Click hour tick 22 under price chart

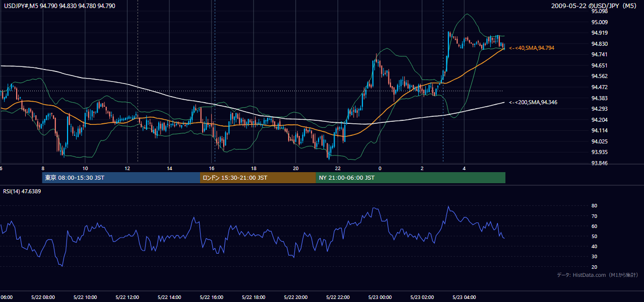(x=338, y=169)
